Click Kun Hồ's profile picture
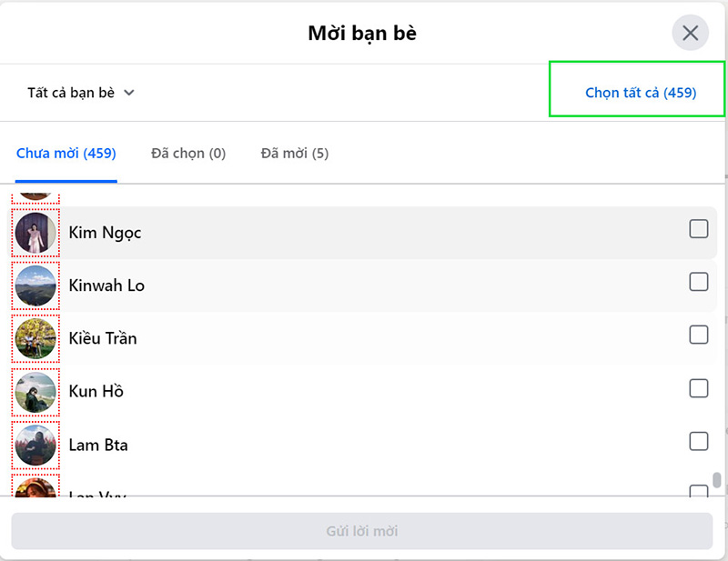This screenshot has width=728, height=561. pos(35,391)
